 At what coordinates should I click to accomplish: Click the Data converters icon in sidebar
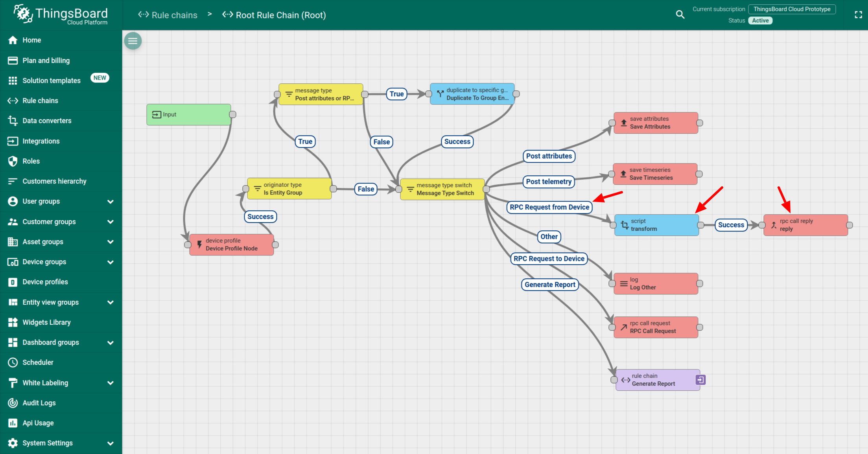tap(13, 121)
